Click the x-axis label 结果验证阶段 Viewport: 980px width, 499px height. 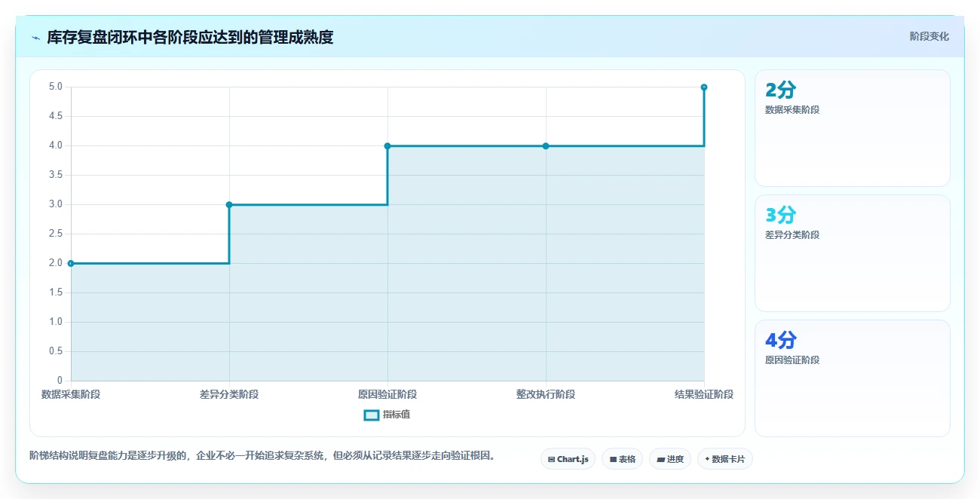(704, 394)
